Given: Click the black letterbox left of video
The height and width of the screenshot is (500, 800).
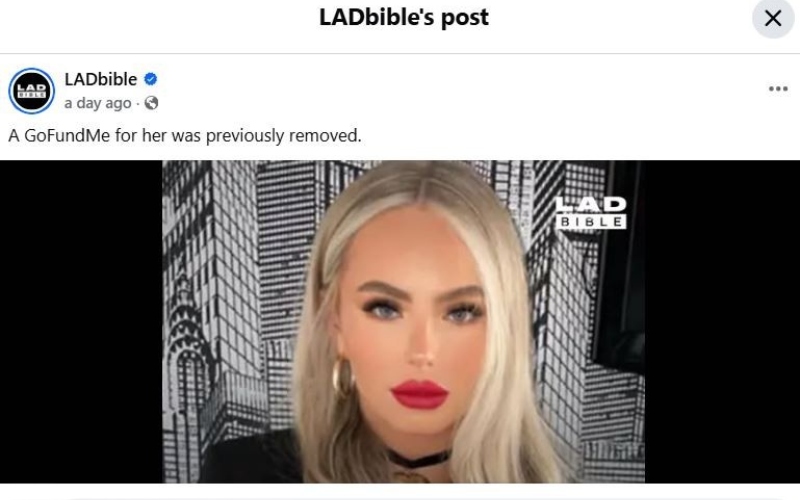Looking at the screenshot, I should click(81, 321).
